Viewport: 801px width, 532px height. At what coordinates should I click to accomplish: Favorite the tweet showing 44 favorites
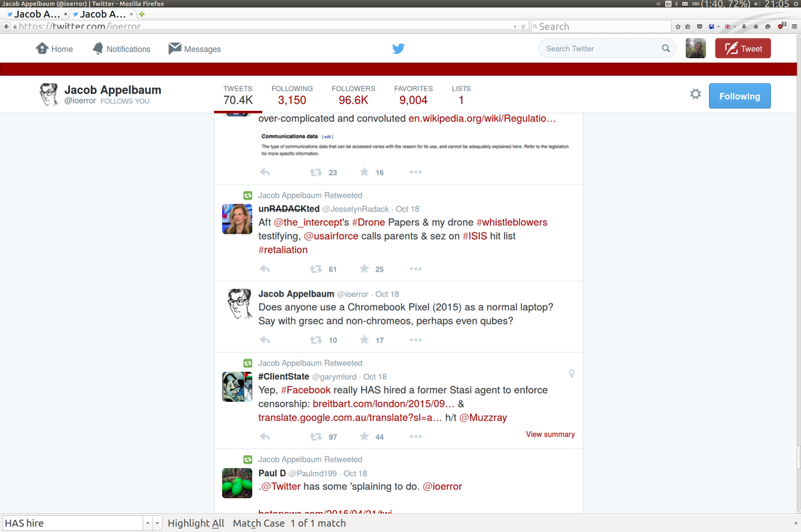(364, 437)
